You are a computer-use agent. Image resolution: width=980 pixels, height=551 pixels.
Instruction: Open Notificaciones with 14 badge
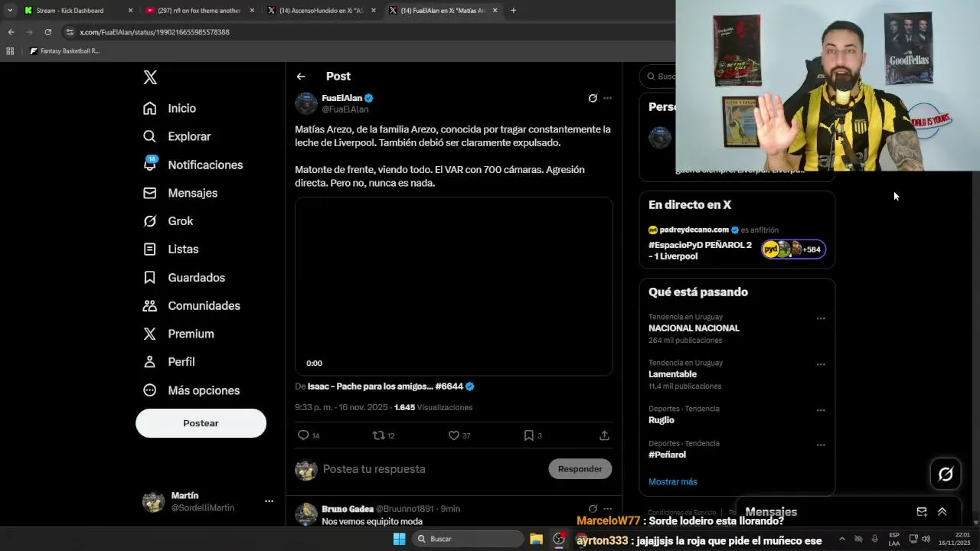pos(192,165)
